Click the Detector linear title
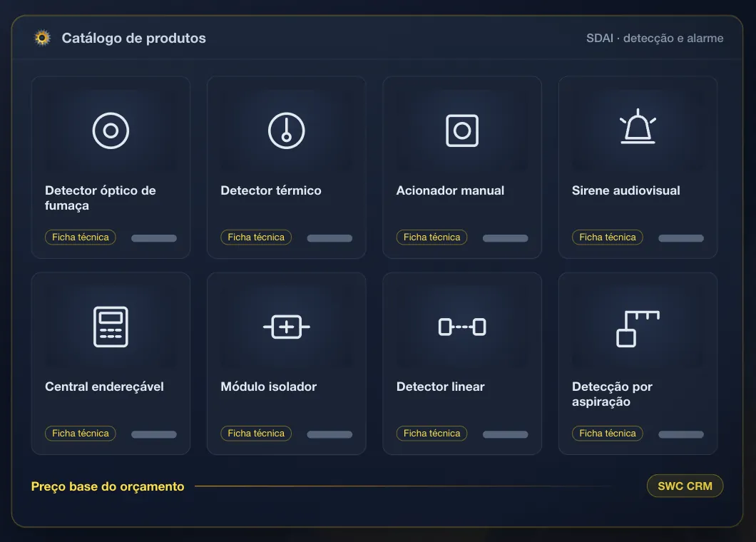Viewport: 756px width, 542px height. coord(440,387)
